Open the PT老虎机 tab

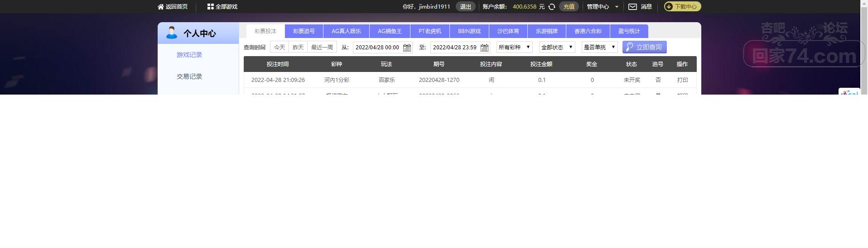(x=430, y=31)
